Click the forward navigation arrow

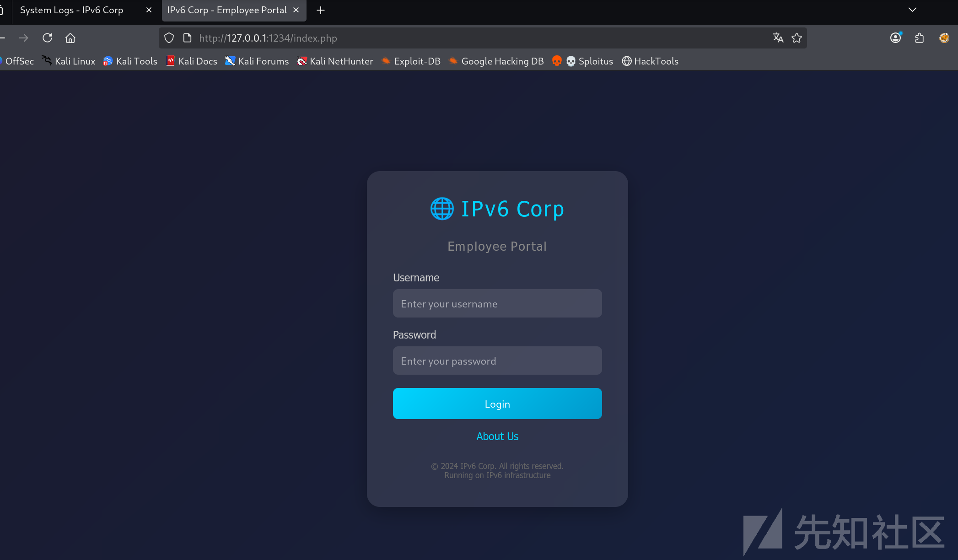24,38
